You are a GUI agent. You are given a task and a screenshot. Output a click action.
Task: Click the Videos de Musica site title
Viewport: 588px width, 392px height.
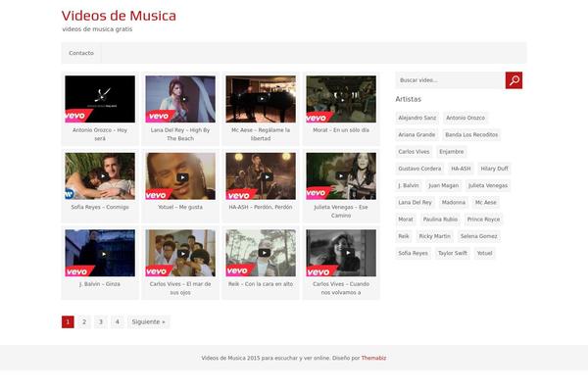[119, 16]
